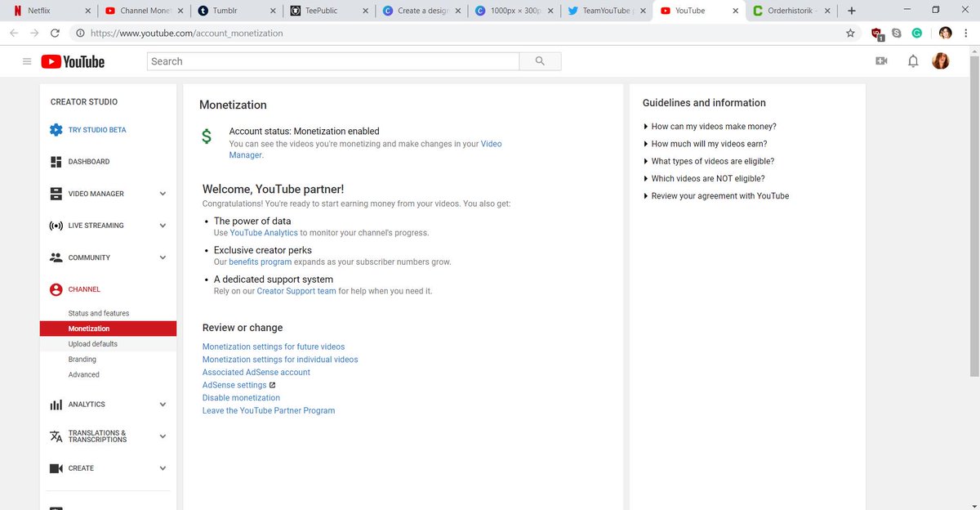Click Leave the YouTube Partner Program
The width and height of the screenshot is (980, 510).
click(x=269, y=411)
